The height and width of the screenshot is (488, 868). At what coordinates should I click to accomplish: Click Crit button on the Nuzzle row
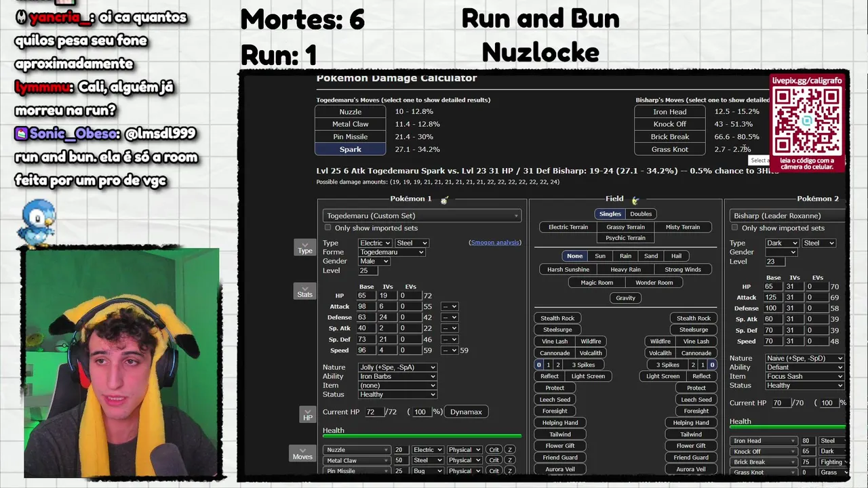click(494, 450)
